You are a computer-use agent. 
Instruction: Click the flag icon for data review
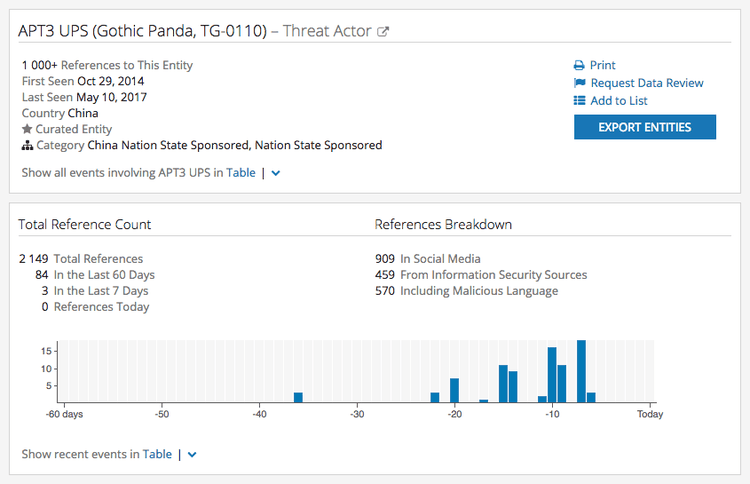point(579,83)
